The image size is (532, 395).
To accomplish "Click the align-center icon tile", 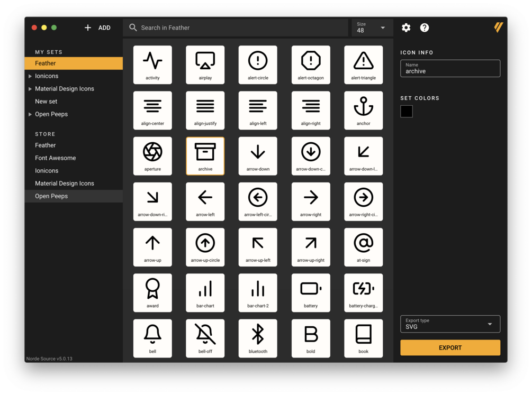I will coord(152,110).
